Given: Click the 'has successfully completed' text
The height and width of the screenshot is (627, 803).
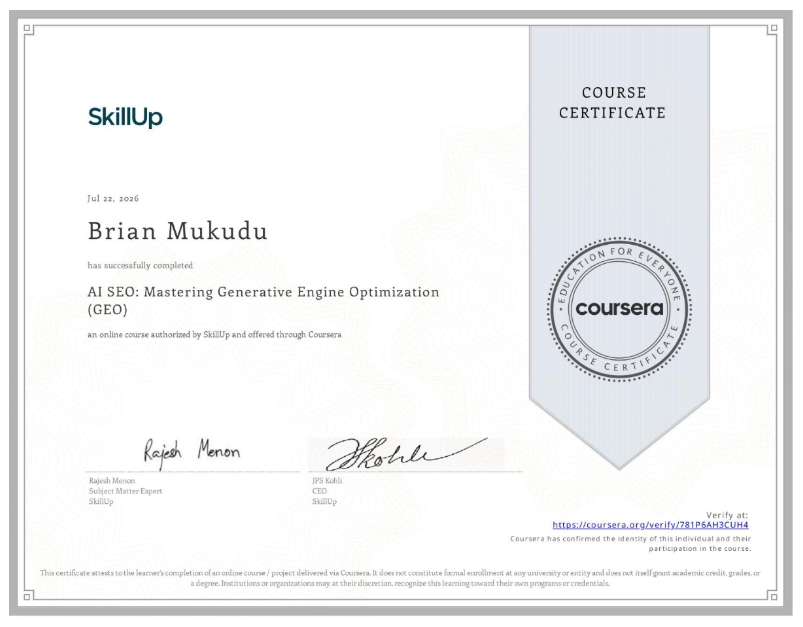Looking at the screenshot, I should tap(140, 265).
